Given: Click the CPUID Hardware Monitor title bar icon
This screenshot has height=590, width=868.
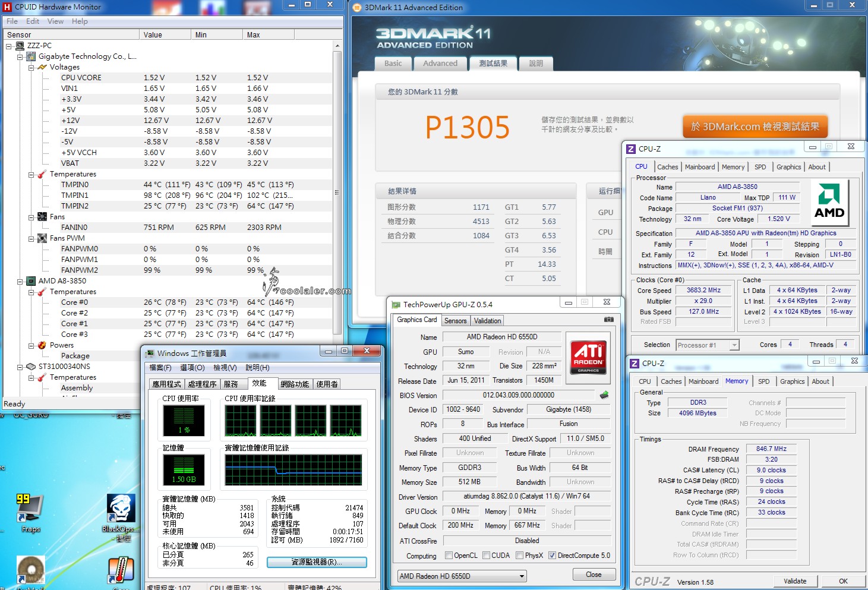Looking at the screenshot, I should [x=7, y=7].
